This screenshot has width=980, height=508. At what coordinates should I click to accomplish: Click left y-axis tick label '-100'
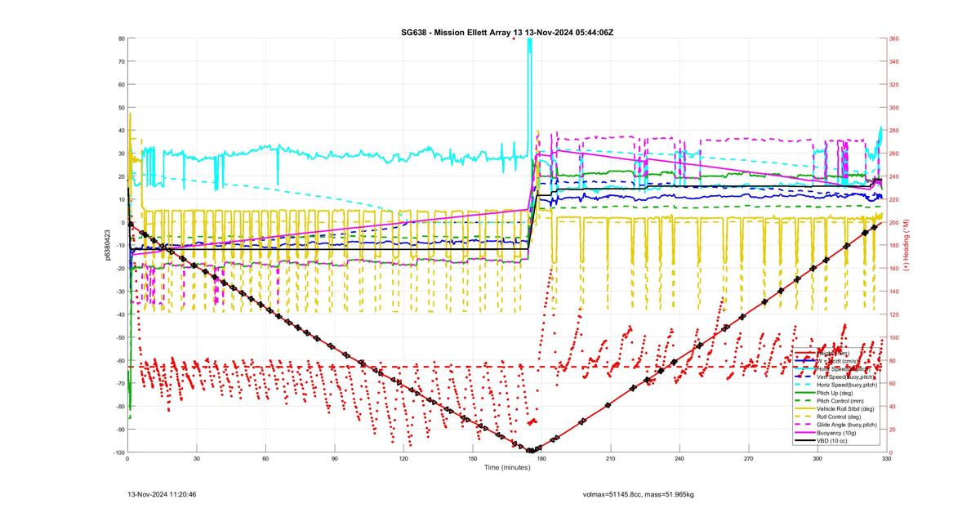click(118, 452)
